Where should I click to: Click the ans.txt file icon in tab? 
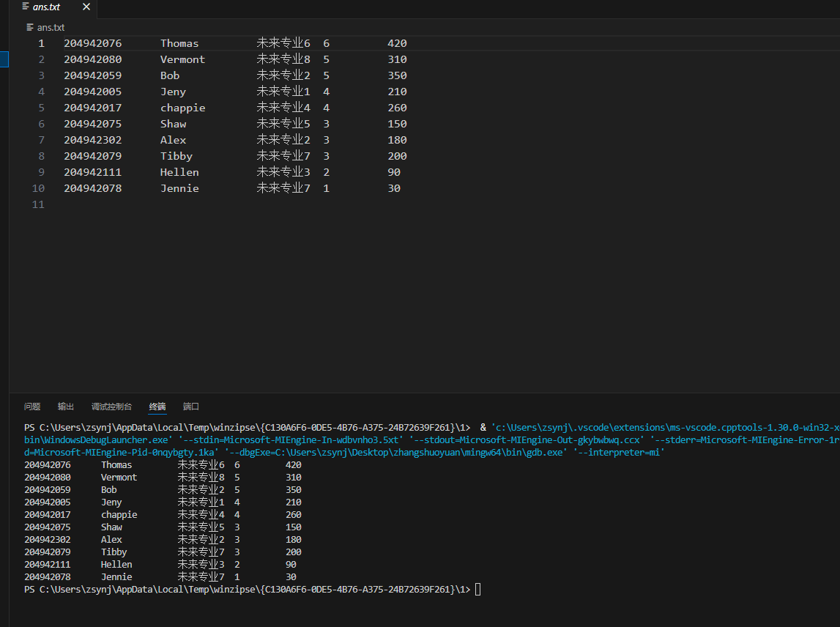(25, 7)
